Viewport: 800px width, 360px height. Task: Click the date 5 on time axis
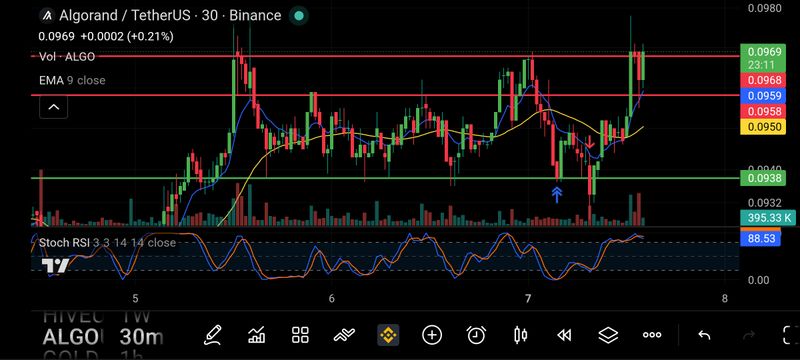pyautogui.click(x=135, y=298)
